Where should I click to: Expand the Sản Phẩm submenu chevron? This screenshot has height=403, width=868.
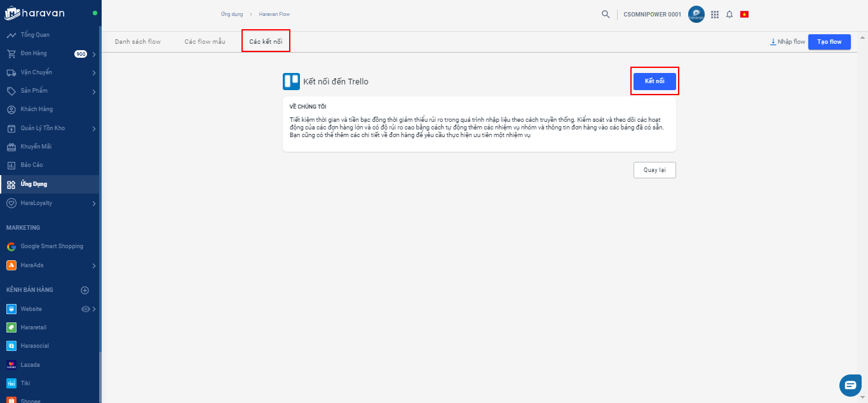[x=94, y=91]
